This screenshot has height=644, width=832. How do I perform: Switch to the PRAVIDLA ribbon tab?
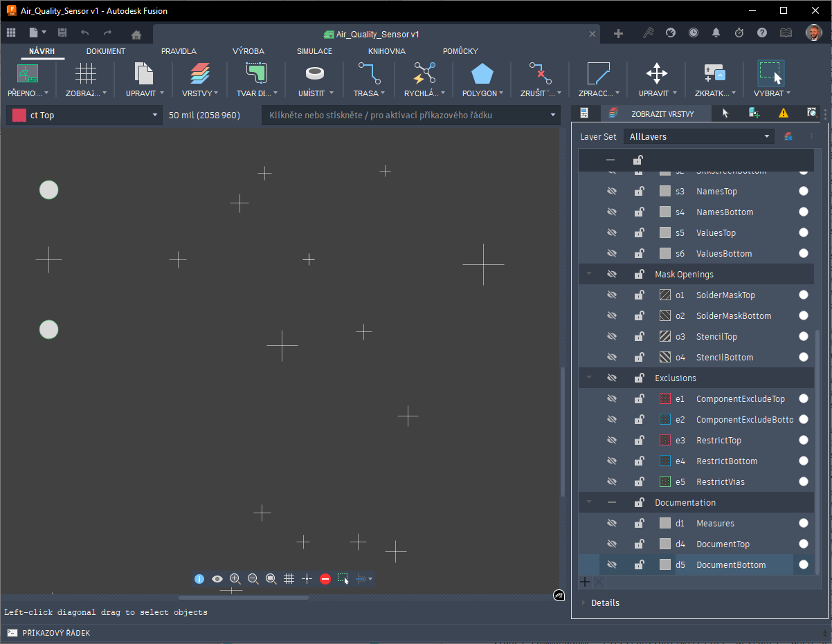coord(179,51)
